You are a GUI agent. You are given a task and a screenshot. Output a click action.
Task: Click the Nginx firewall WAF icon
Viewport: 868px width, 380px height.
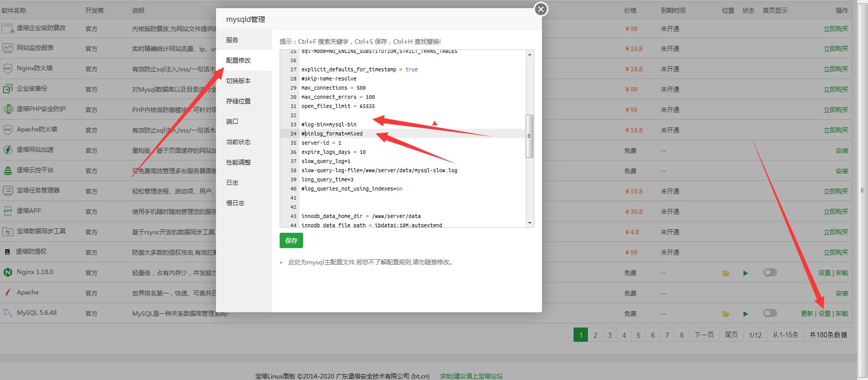[x=8, y=68]
